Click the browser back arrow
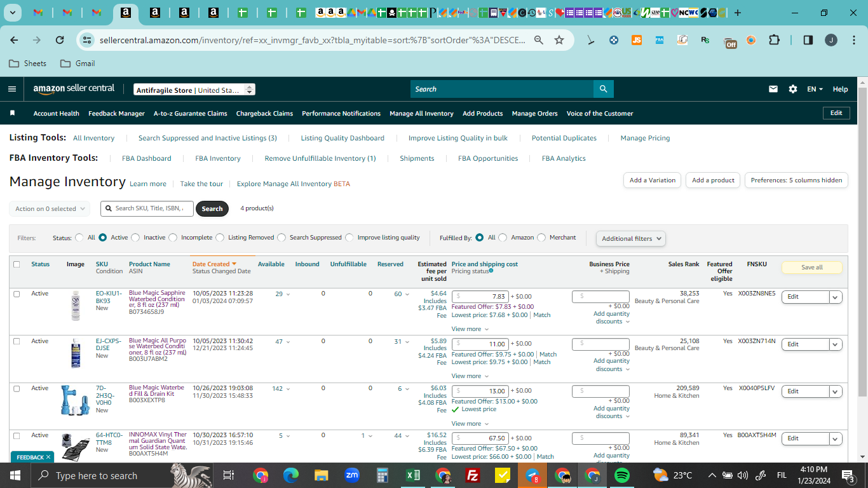Image resolution: width=868 pixels, height=488 pixels. 14,40
